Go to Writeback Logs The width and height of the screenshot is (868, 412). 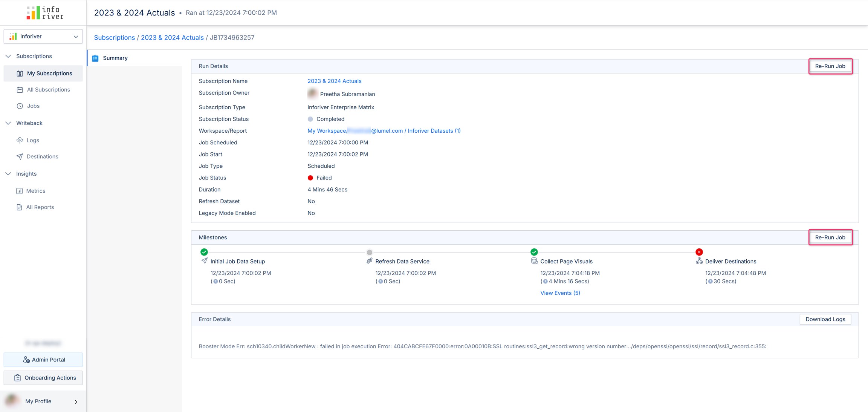33,140
